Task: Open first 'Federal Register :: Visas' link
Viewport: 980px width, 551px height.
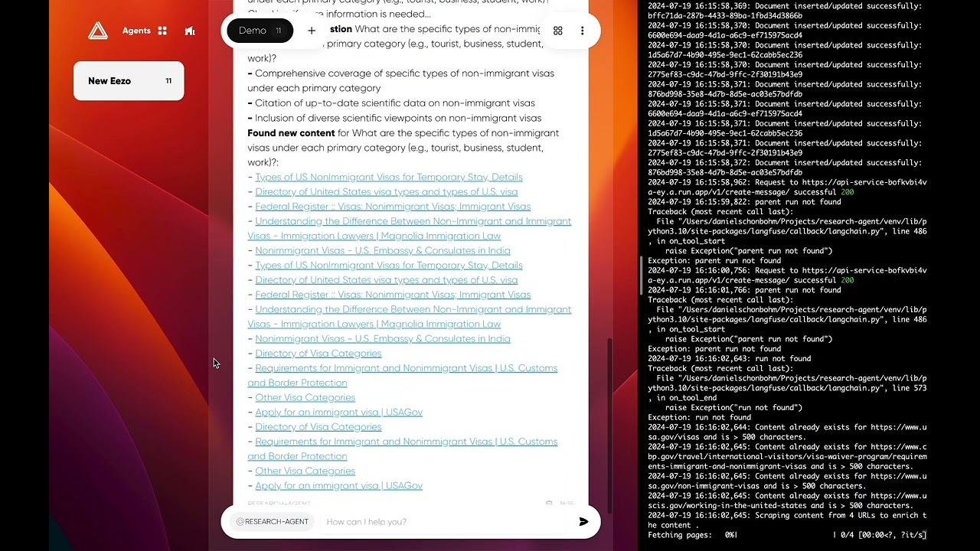Action: coord(393,207)
